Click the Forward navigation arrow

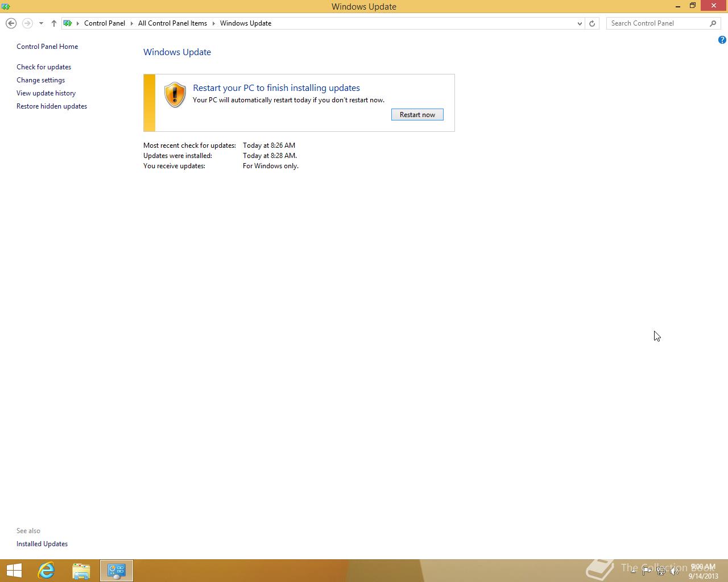click(27, 23)
